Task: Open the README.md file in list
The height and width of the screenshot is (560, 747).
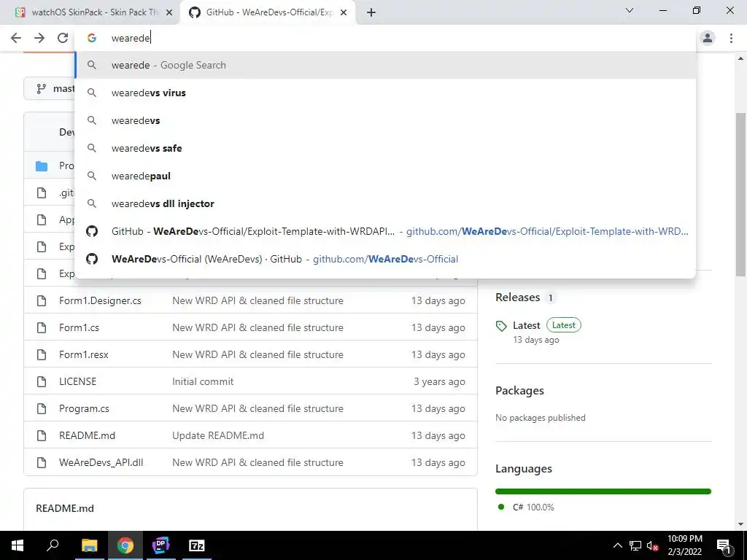Action: pos(88,435)
